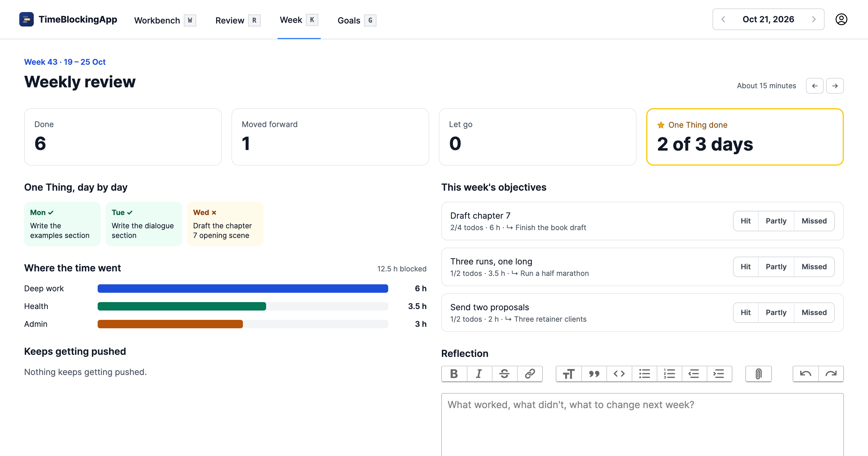Open the Oct 21, 2026 date picker
This screenshot has height=456, width=868.
pos(768,19)
